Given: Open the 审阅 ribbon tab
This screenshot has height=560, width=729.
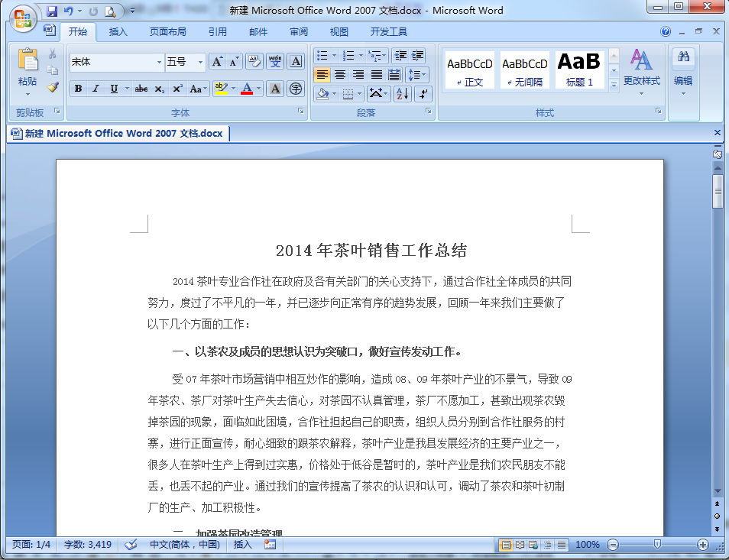Looking at the screenshot, I should (x=299, y=31).
